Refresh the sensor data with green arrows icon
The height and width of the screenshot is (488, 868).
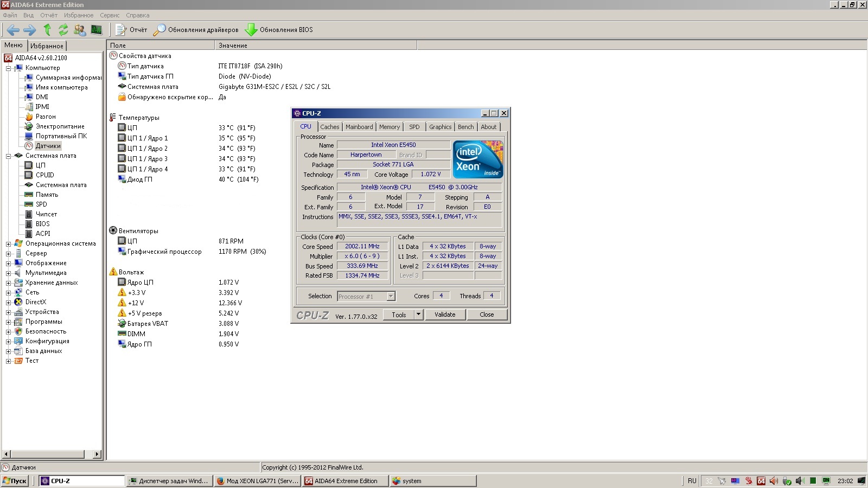point(63,30)
